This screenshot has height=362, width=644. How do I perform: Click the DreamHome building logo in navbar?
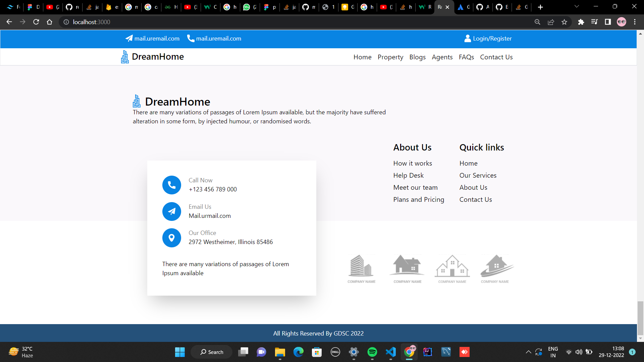[x=124, y=57]
